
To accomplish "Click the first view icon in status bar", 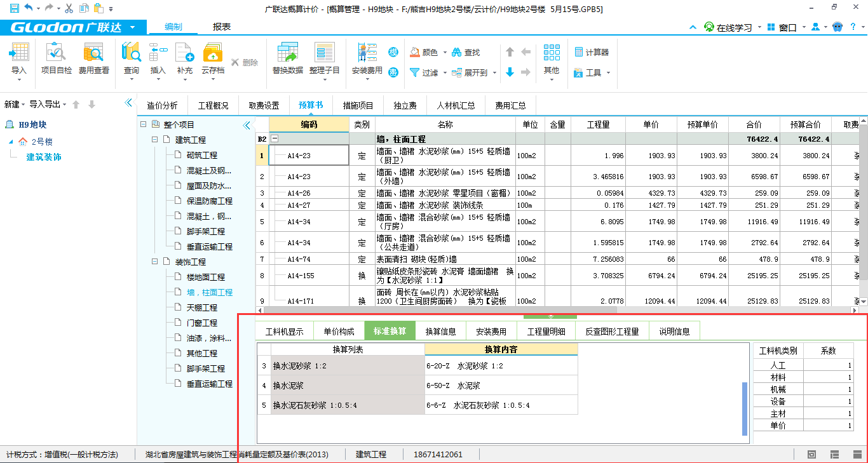I will 812,454.
